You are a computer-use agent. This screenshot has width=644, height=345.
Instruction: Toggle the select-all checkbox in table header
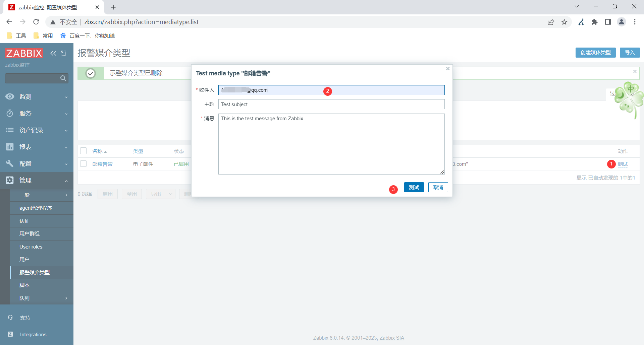pos(84,151)
